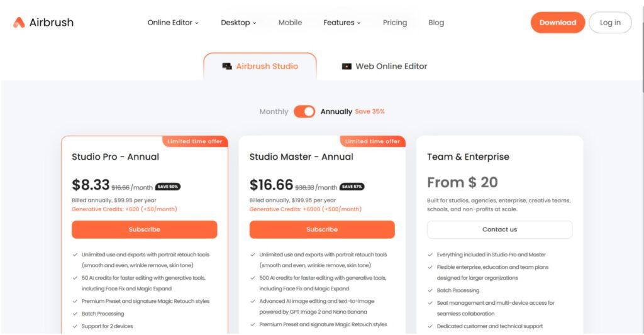Subscribe to Studio Master - Annual plan

[x=322, y=229]
